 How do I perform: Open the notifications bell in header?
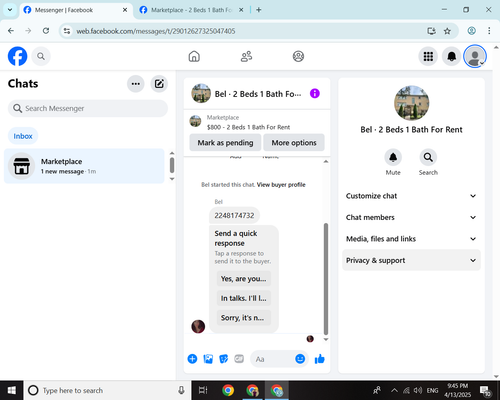point(452,56)
